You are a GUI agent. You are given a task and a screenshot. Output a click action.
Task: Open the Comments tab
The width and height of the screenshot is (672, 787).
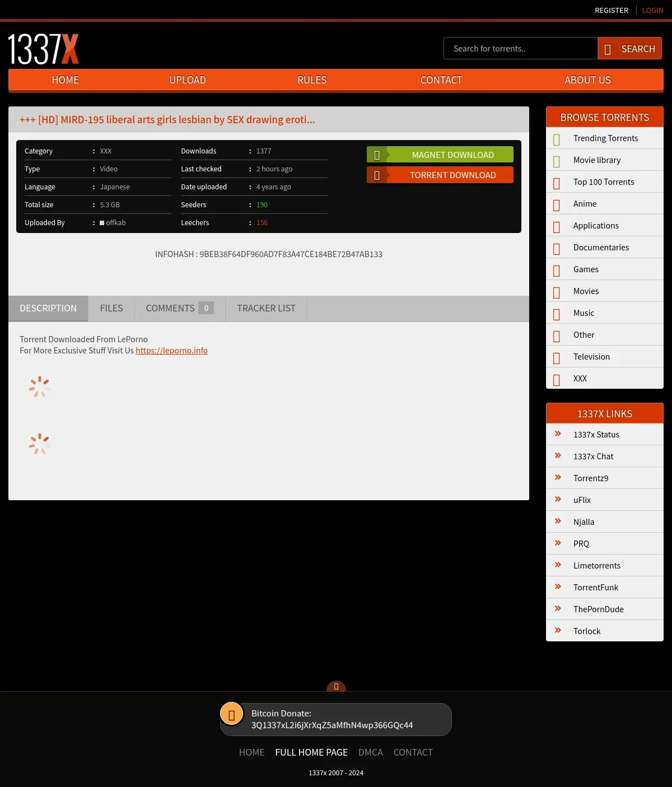click(180, 309)
